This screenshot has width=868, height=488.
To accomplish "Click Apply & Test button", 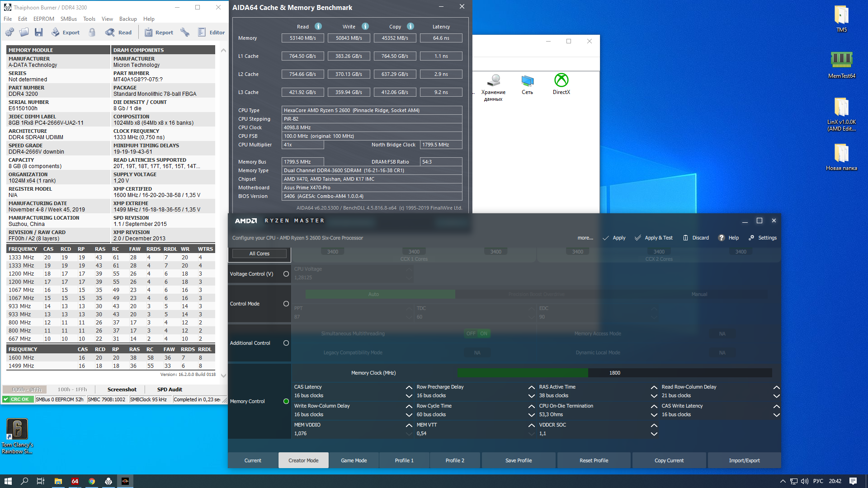I will coord(654,238).
